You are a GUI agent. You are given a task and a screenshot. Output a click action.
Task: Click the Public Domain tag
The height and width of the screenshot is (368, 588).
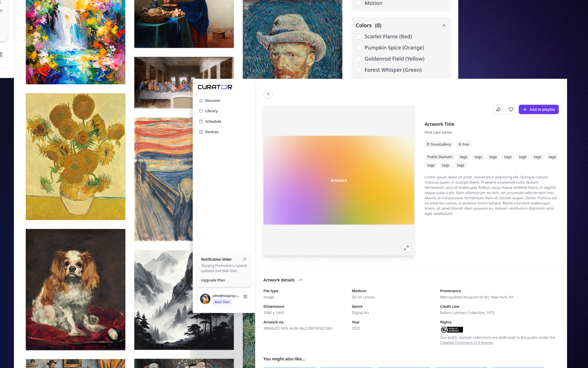pyautogui.click(x=440, y=157)
